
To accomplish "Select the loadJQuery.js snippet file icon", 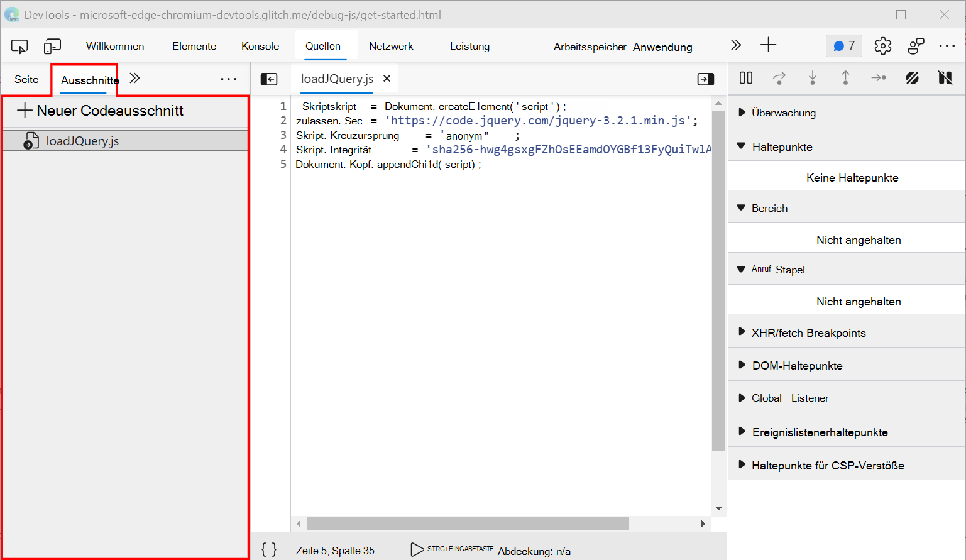I will point(31,141).
